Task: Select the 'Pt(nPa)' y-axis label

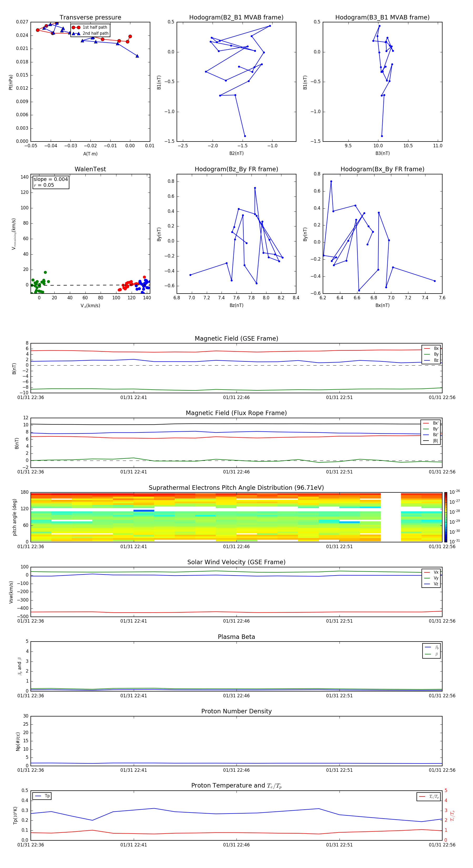Action: (11, 82)
